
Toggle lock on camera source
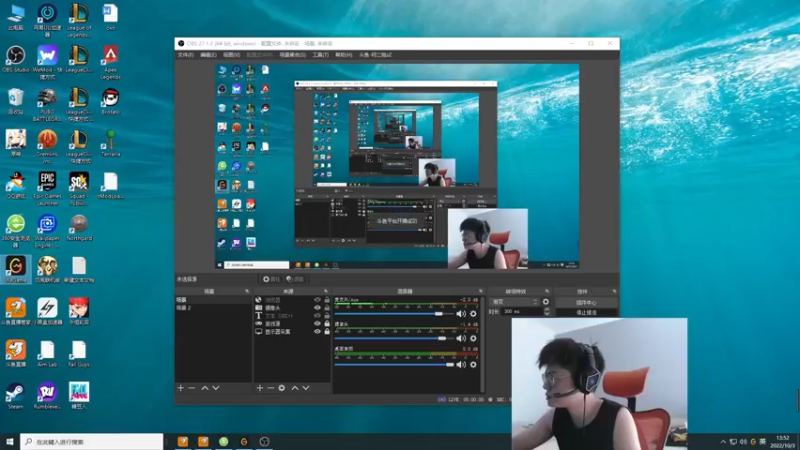point(327,308)
